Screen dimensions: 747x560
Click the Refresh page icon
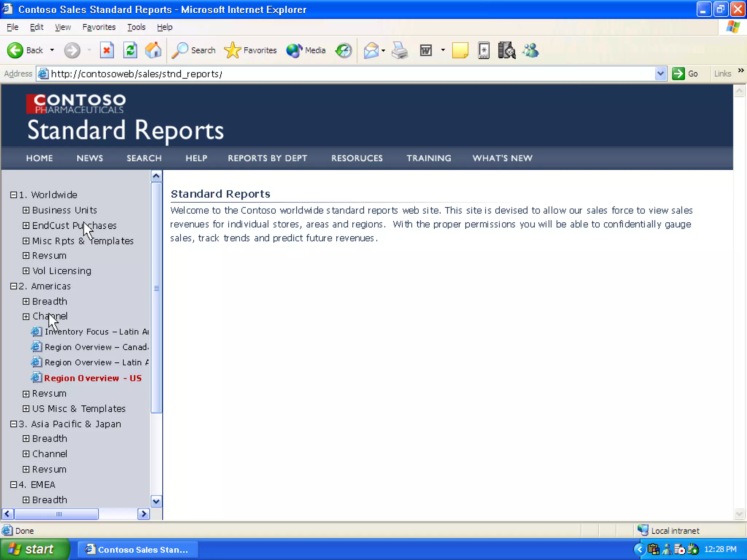[x=130, y=50]
